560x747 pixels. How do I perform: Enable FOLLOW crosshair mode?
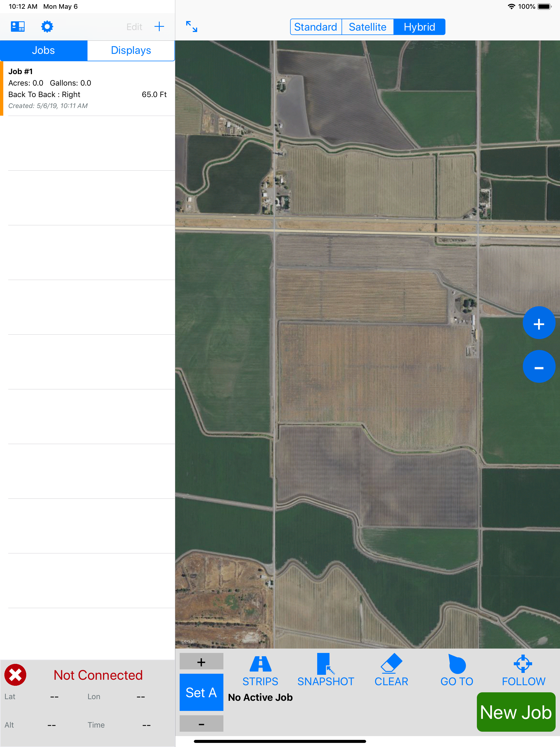(x=523, y=670)
